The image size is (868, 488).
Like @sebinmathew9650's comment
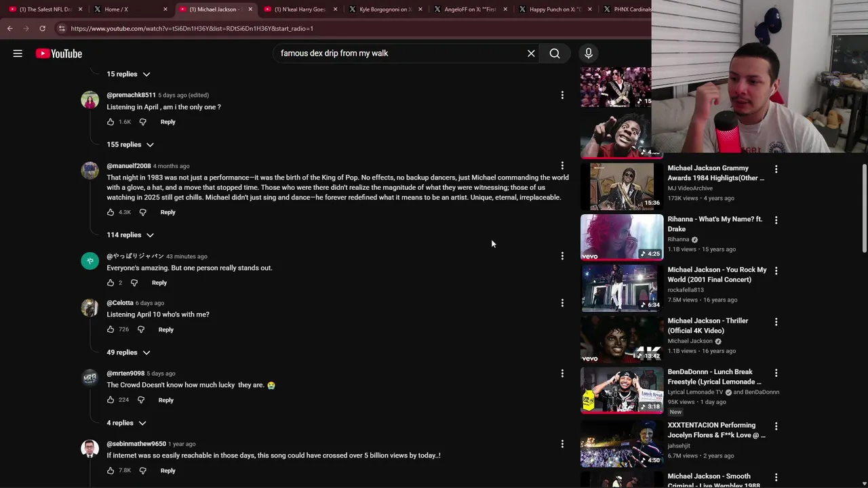pos(111,470)
